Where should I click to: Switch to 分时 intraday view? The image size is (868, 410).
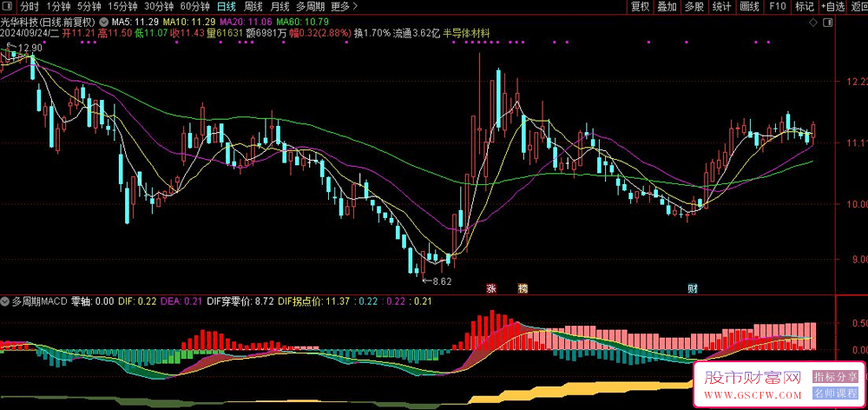(30, 7)
